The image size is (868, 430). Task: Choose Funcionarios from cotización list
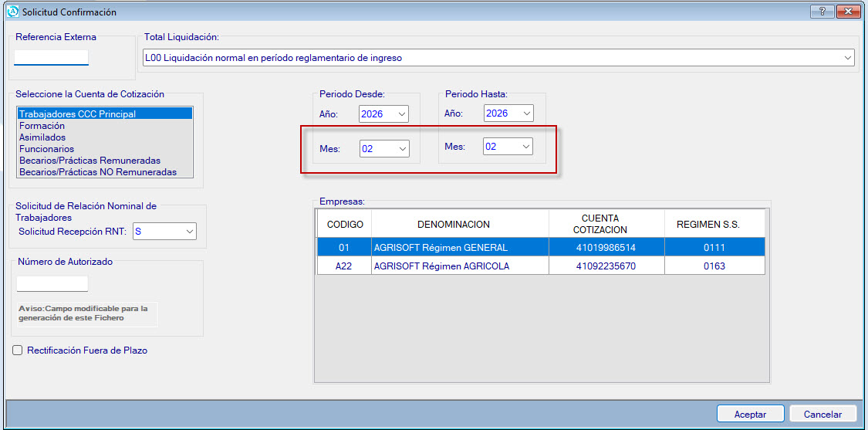(46, 149)
